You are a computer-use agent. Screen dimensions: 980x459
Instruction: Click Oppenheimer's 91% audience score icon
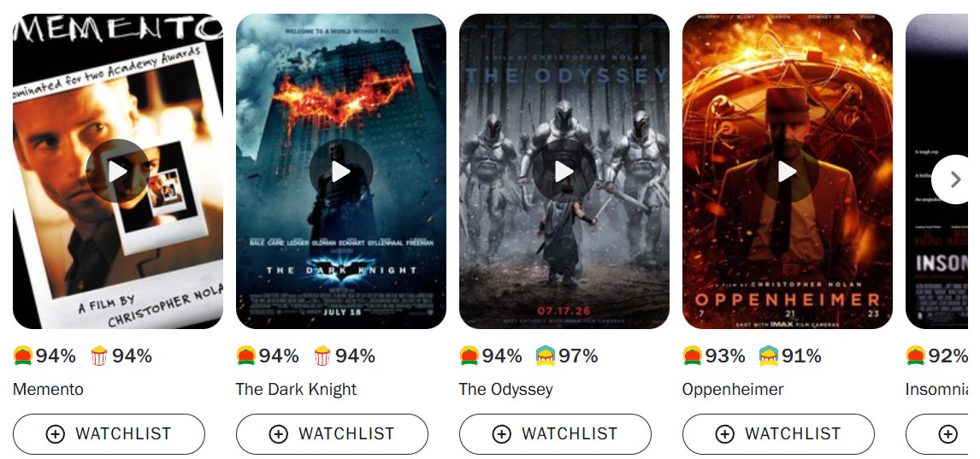point(769,356)
